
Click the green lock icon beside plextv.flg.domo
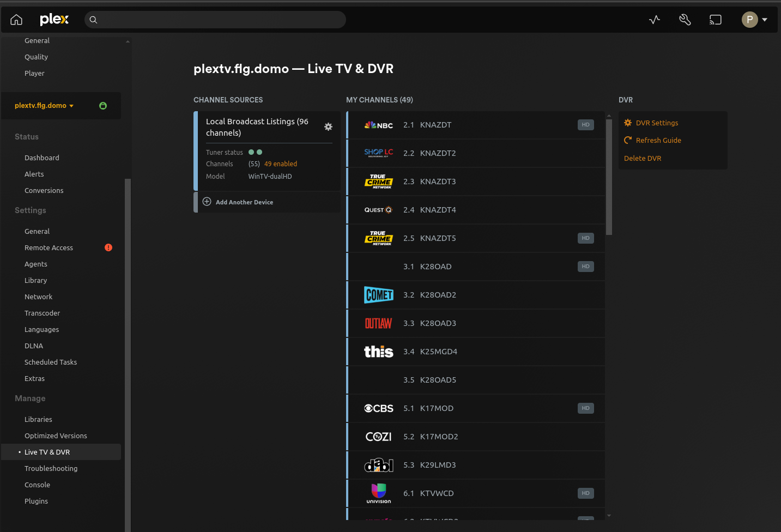[103, 105]
